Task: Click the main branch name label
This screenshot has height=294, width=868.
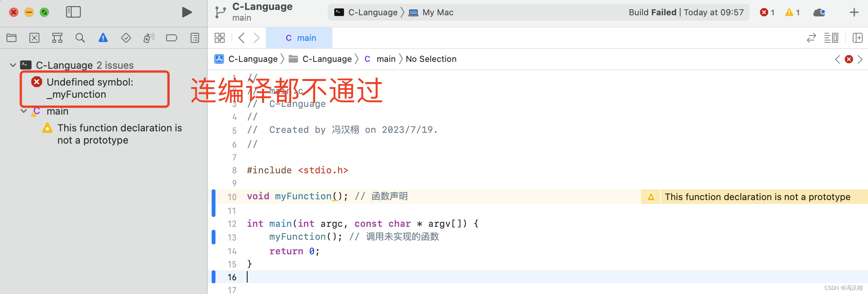Action: 242,18
